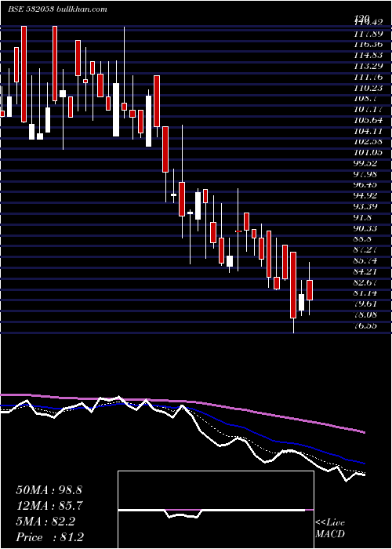This screenshot has width=392, height=549.
Task: Select the 108.7 price axis label
Action: point(365,99)
